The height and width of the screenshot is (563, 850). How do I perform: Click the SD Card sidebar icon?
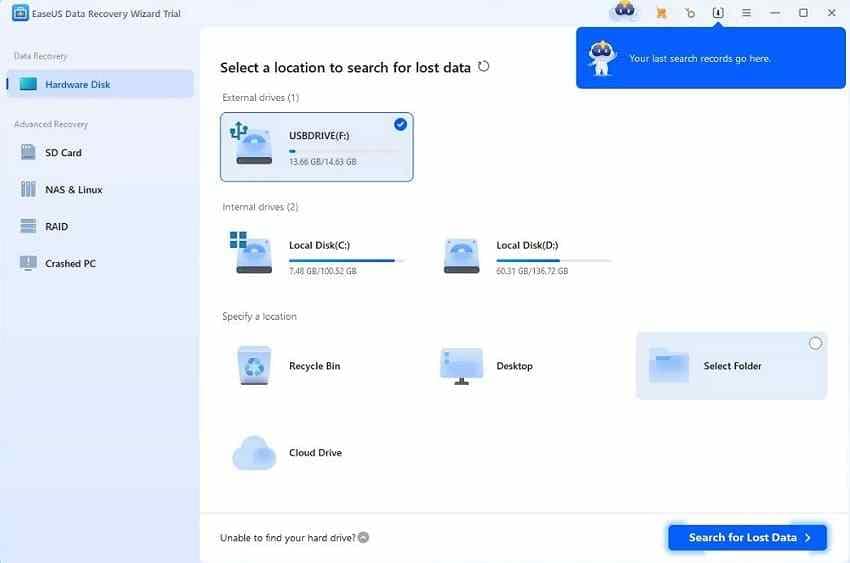click(x=28, y=152)
